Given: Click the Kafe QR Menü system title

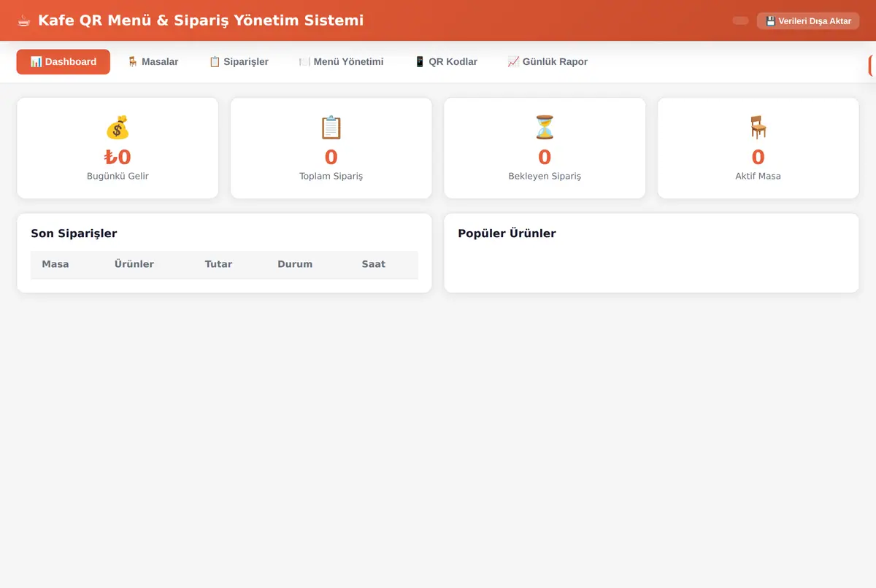Looking at the screenshot, I should [x=201, y=20].
